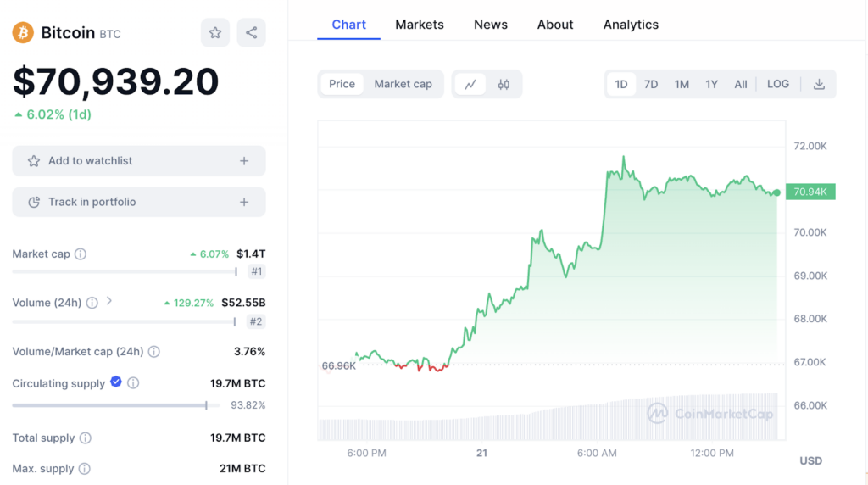Expand Volume (24h) chevron arrow
This screenshot has width=868, height=485.
coord(109,301)
